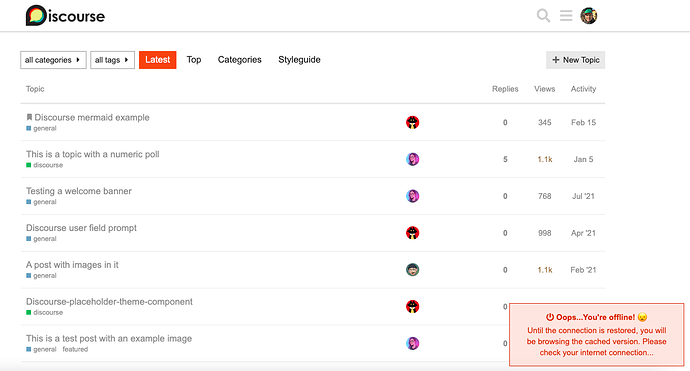This screenshot has height=371, width=690.
Task: Click activity date Feb '21
Action: click(x=584, y=270)
